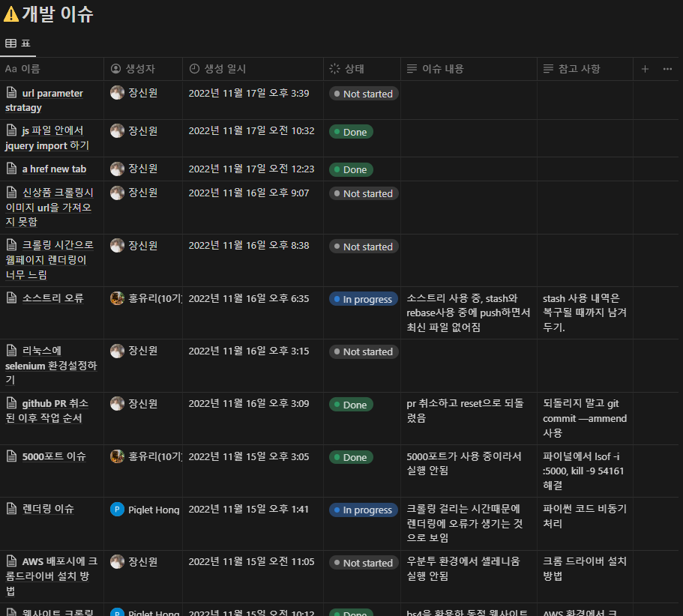Change In progress status of 소스트리 오류

coord(364,299)
